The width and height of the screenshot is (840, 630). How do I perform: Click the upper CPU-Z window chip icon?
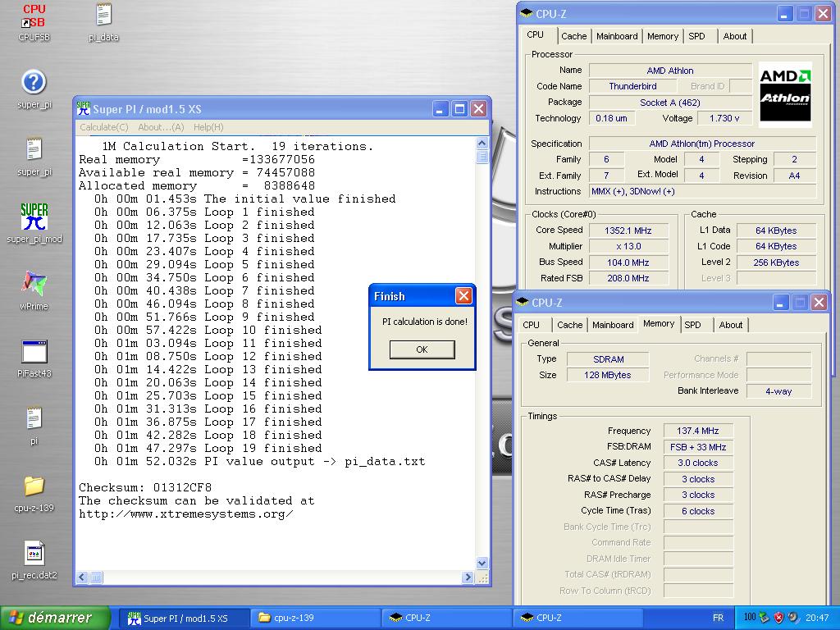527,13
